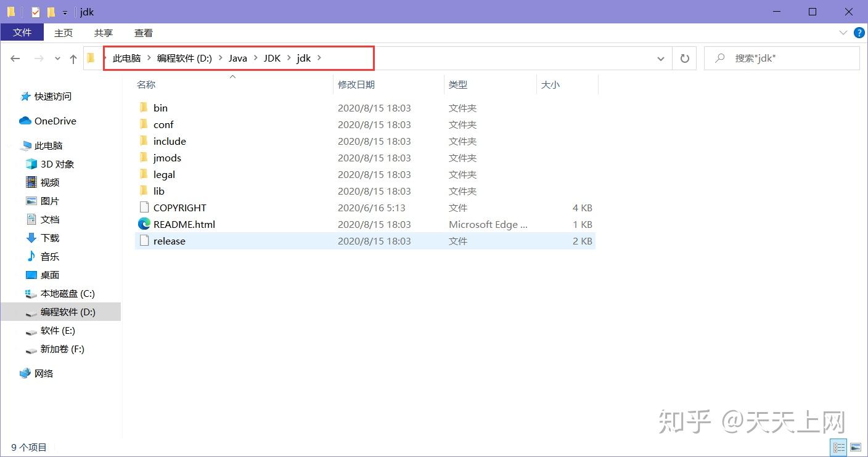Click the refresh icon next to the address bar
The image size is (868, 457).
pos(684,58)
